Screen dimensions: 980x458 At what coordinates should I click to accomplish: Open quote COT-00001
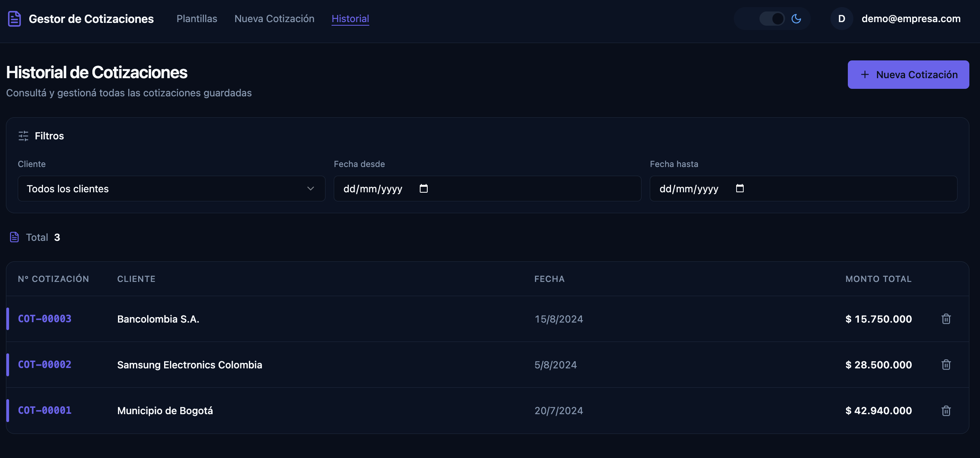click(x=45, y=411)
